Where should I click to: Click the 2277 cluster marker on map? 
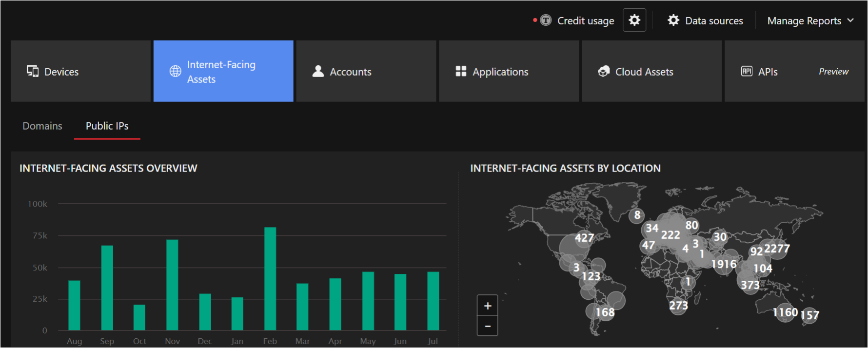(777, 249)
